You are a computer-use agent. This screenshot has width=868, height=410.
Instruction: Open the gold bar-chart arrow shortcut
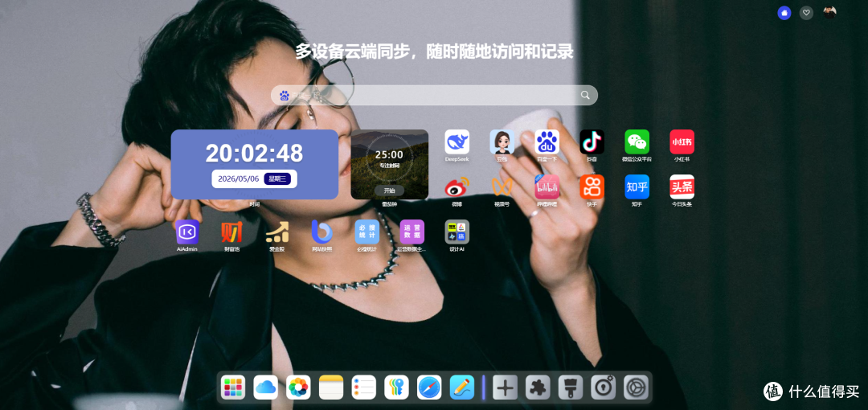276,232
